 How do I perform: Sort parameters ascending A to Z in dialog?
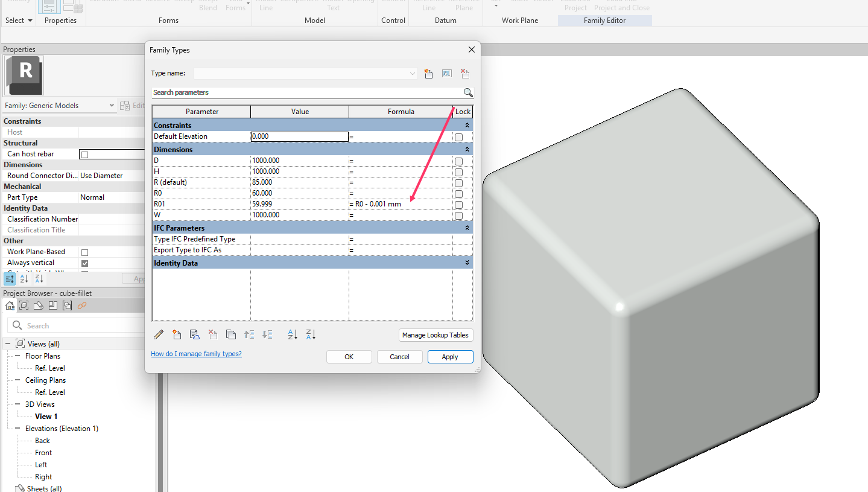point(293,334)
